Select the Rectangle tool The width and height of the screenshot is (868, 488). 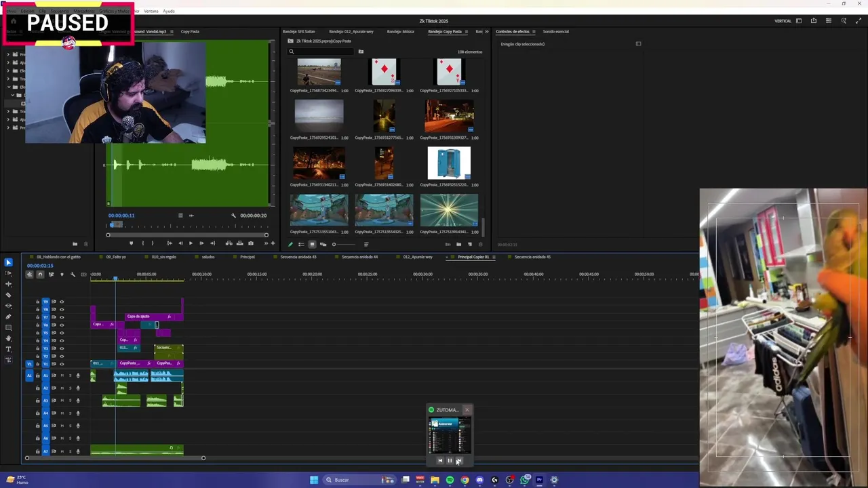point(8,327)
